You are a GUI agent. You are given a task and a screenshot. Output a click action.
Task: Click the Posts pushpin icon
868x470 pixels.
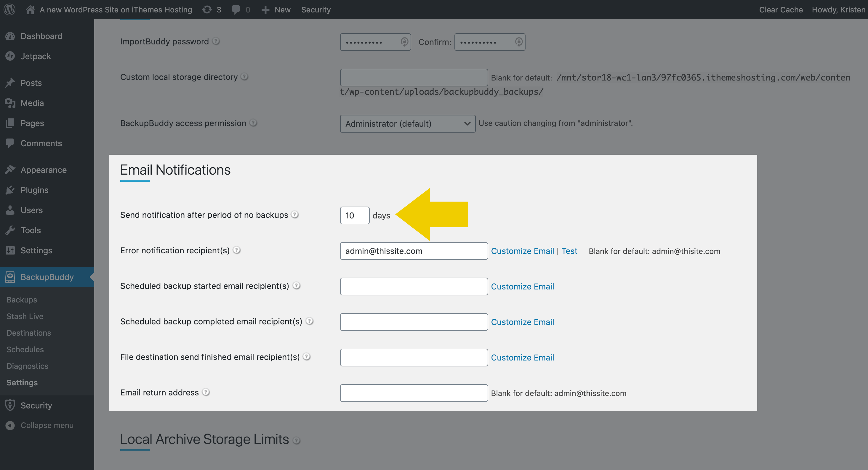pyautogui.click(x=10, y=83)
